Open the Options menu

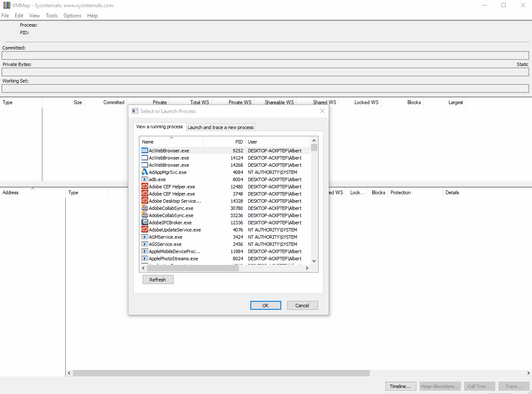[72, 16]
